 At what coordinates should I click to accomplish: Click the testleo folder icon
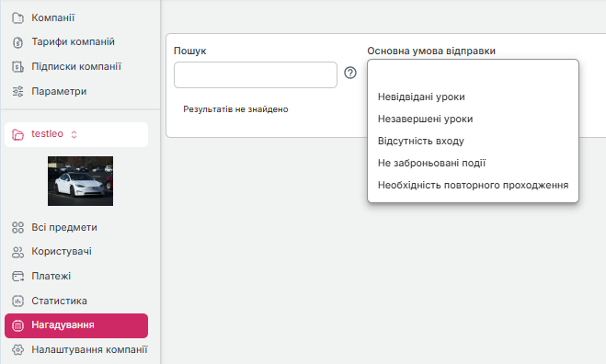point(17,134)
